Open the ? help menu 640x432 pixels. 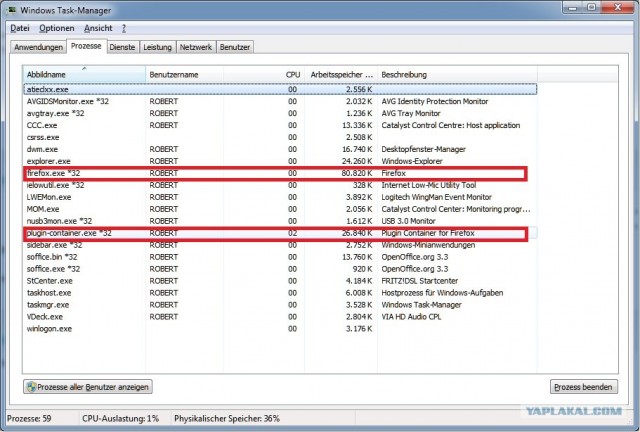click(124, 28)
